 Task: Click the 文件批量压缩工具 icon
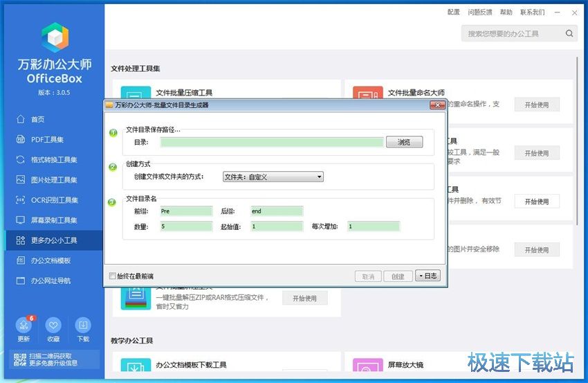pyautogui.click(x=136, y=92)
